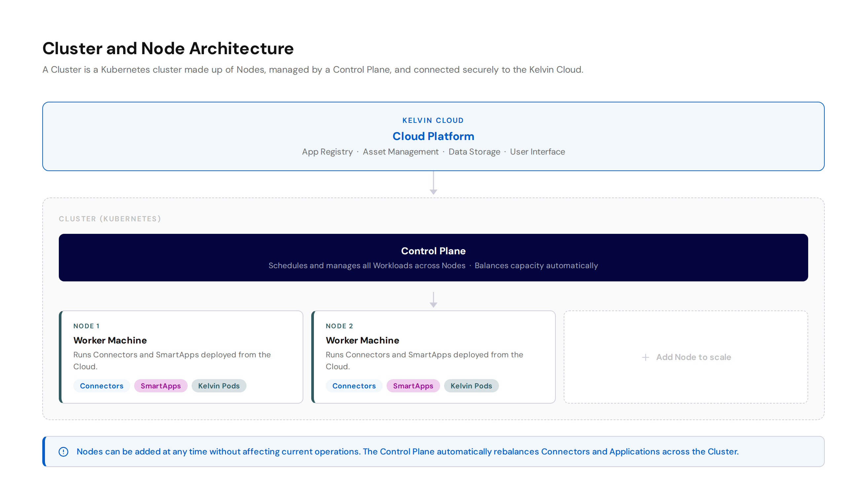This screenshot has width=867, height=504.
Task: Click the CLUSTER (KUBERNETES) label
Action: click(x=110, y=219)
